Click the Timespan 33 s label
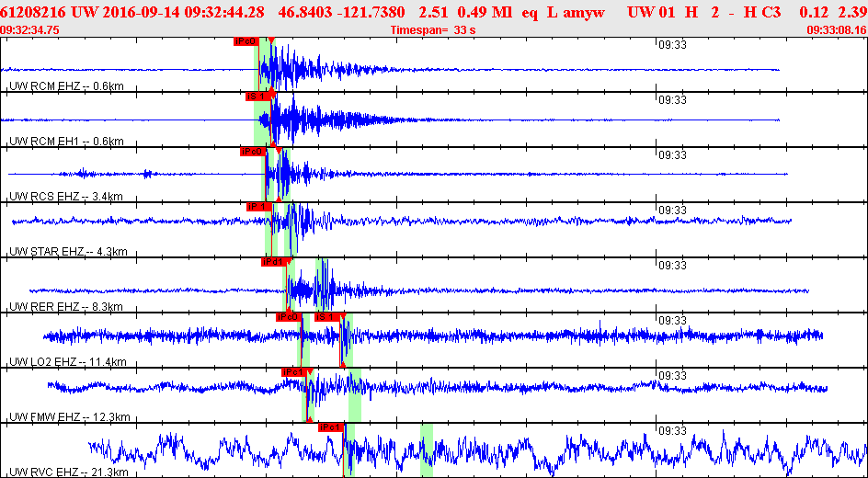Image resolution: width=868 pixels, height=478 pixels. click(433, 29)
